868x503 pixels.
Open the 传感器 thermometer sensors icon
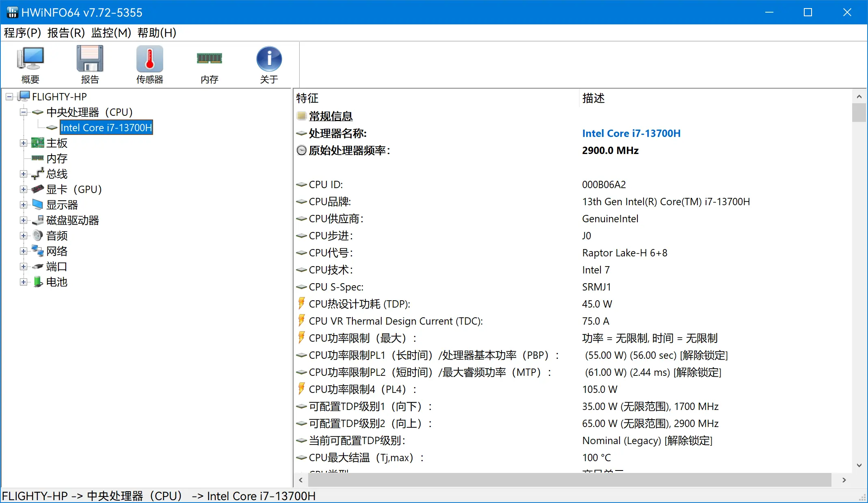pos(149,59)
